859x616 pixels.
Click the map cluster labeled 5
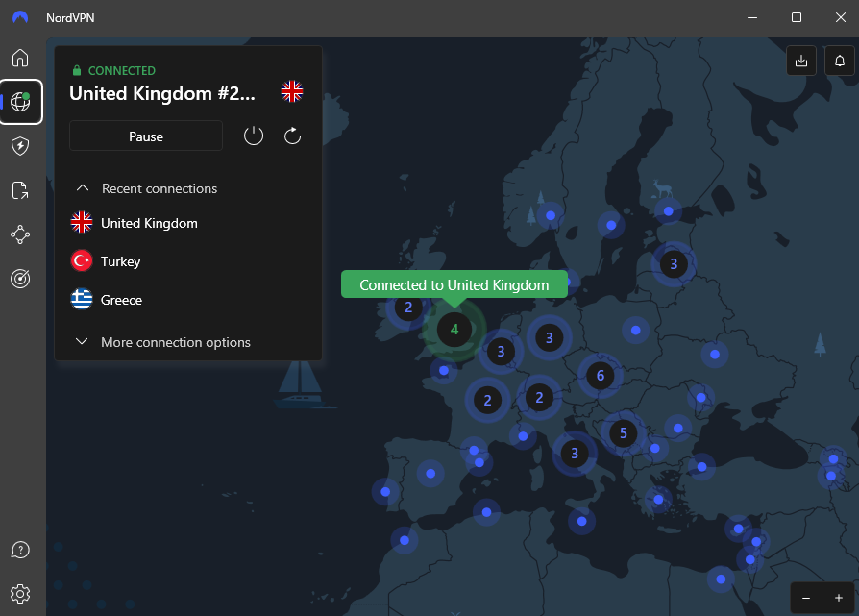pyautogui.click(x=624, y=433)
